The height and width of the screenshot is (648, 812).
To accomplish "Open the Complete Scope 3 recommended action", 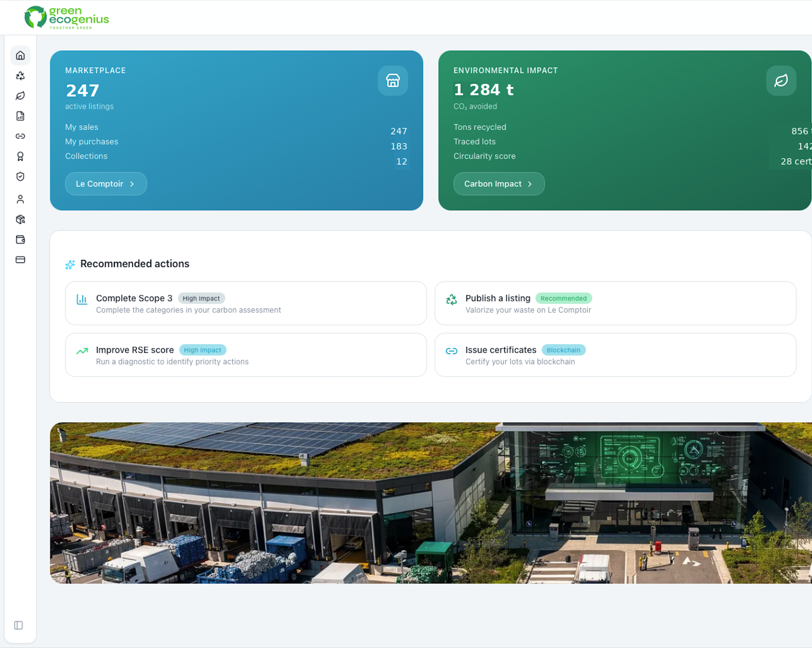I will 246,303.
